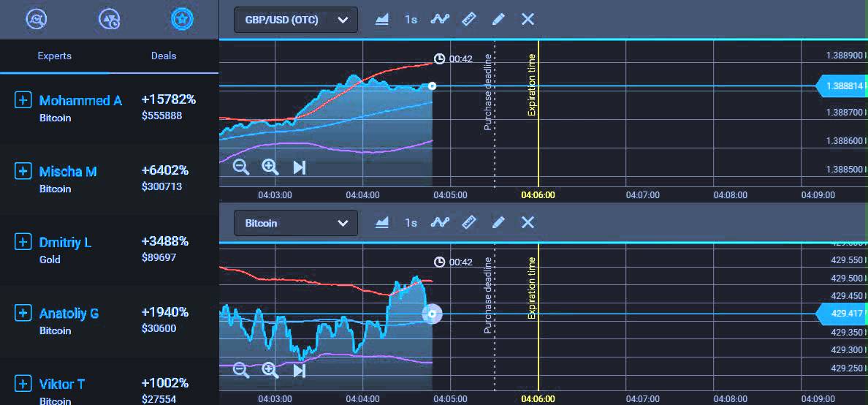Click the 00:42 timer on Bitcoin chart
Viewport: 868px width, 405px height.
point(454,262)
